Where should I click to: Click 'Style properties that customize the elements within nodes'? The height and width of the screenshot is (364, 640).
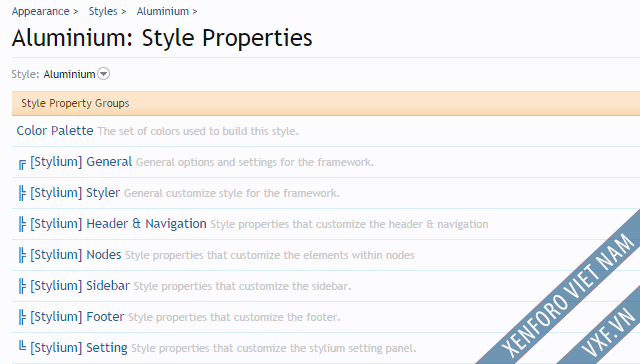pos(270,255)
